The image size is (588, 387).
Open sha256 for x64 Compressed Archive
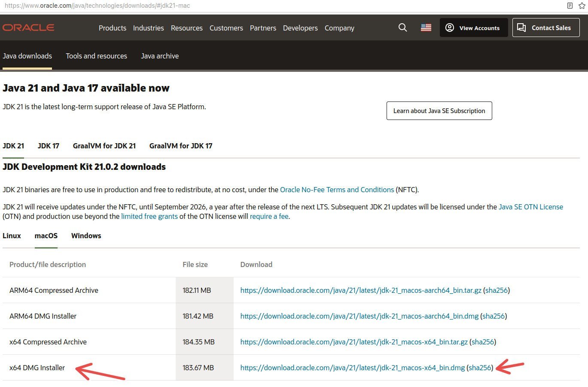click(483, 342)
